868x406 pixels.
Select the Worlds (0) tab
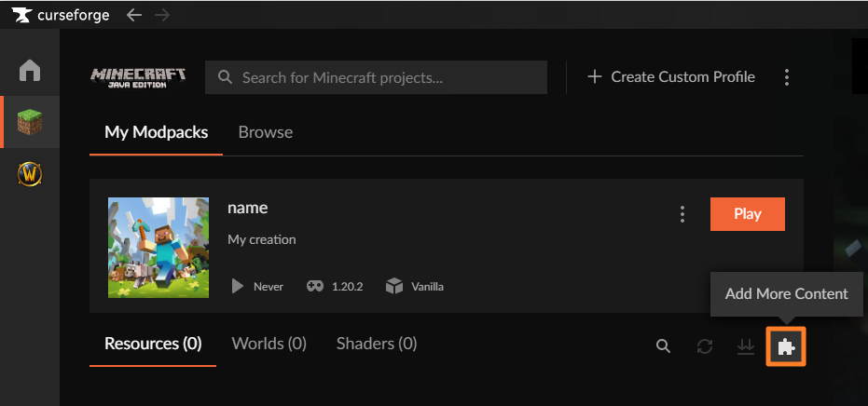(269, 344)
